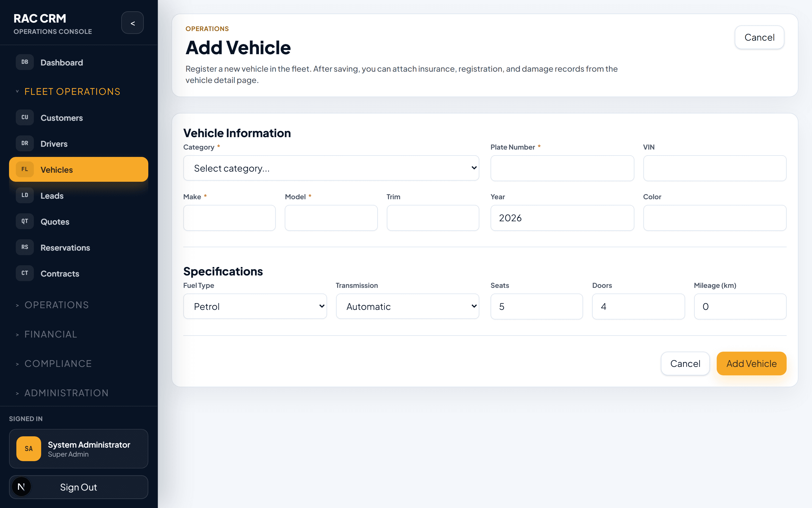Click the System Administrator profile card
Image resolution: width=812 pixels, height=508 pixels.
pos(78,448)
